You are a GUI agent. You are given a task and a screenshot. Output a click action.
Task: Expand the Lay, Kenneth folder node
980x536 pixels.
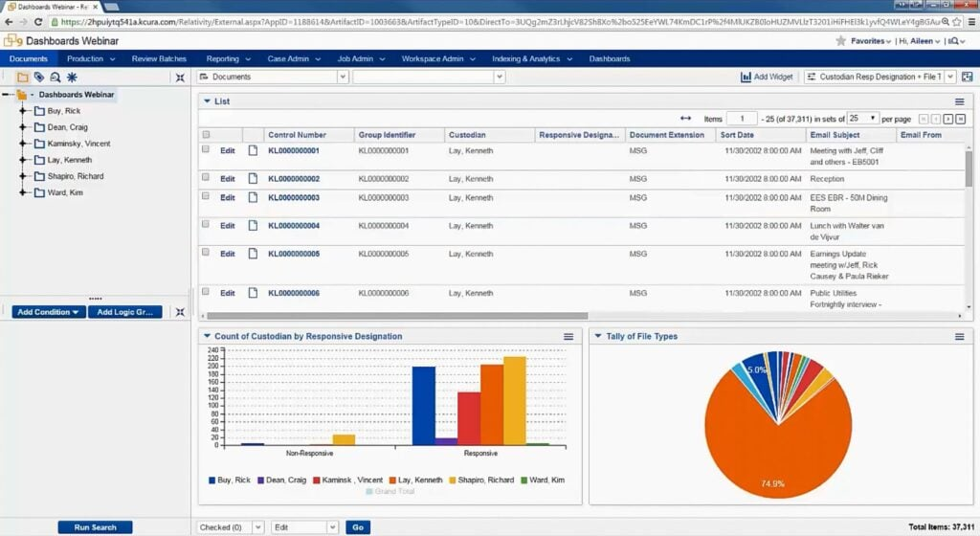point(23,160)
